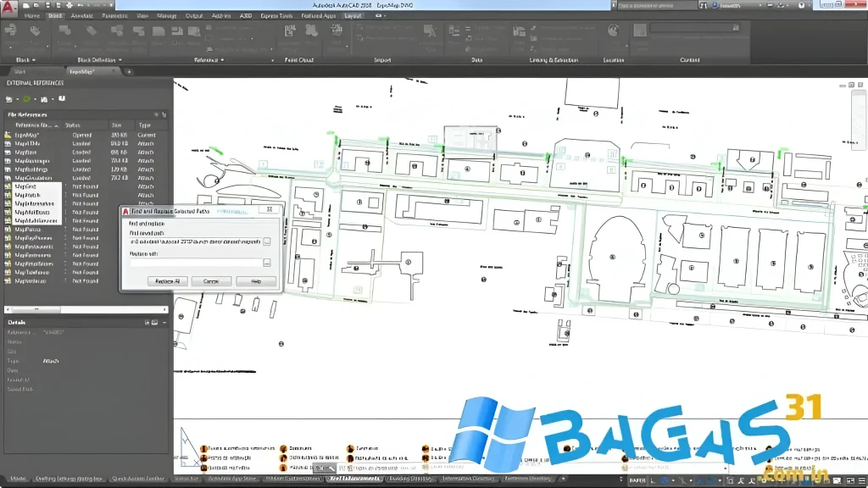The image size is (868, 488).
Task: Click the Replace with input field
Action: [196, 263]
